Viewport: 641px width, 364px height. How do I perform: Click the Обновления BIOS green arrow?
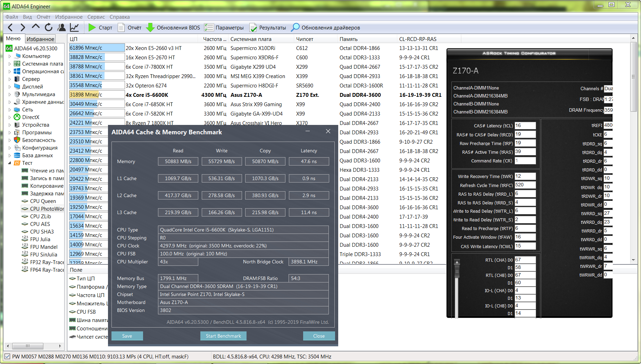[x=150, y=27]
